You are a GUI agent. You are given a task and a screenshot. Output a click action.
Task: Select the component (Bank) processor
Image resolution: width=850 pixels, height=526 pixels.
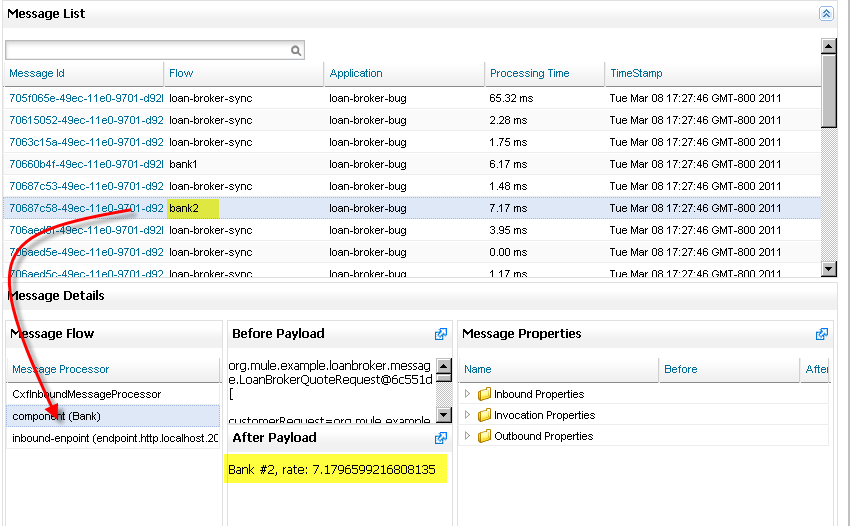(x=56, y=416)
